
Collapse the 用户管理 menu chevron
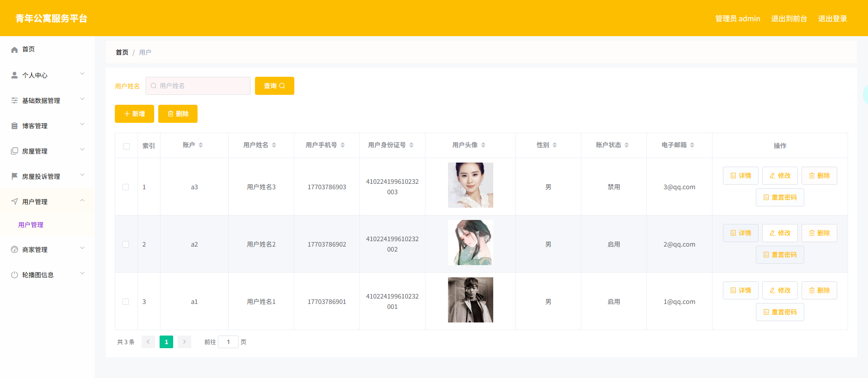82,200
